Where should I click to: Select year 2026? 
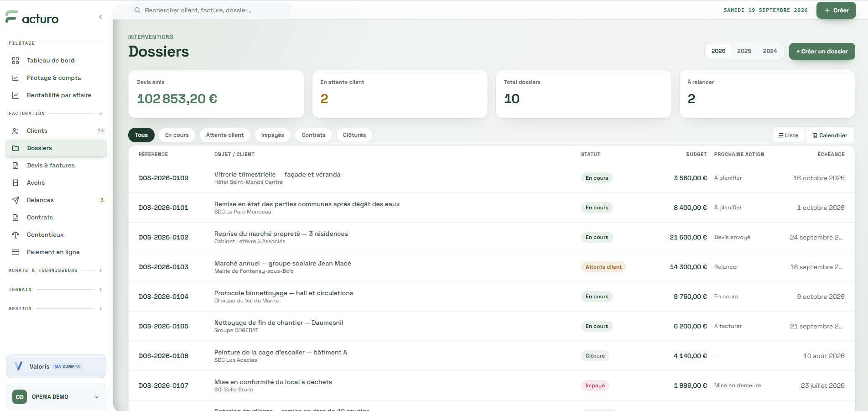pyautogui.click(x=718, y=51)
